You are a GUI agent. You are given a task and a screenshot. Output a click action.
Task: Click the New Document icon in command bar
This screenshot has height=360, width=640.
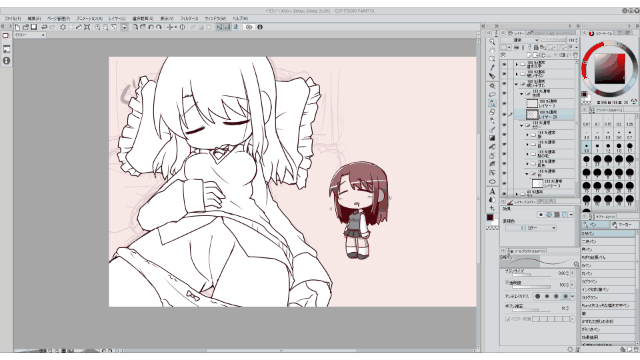click(18, 27)
